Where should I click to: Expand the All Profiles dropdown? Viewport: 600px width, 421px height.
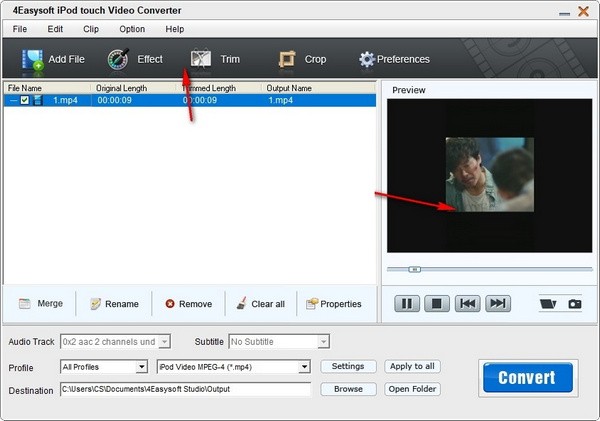(141, 367)
